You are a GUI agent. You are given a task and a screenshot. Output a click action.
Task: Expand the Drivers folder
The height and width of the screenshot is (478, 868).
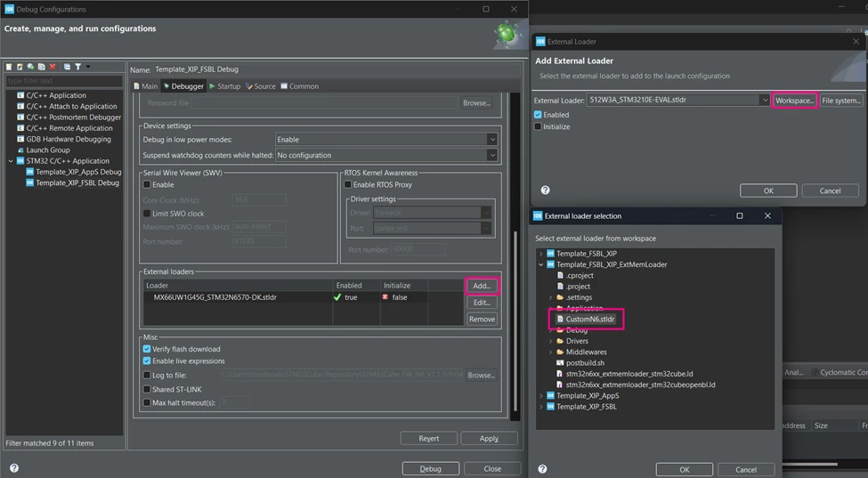[551, 341]
